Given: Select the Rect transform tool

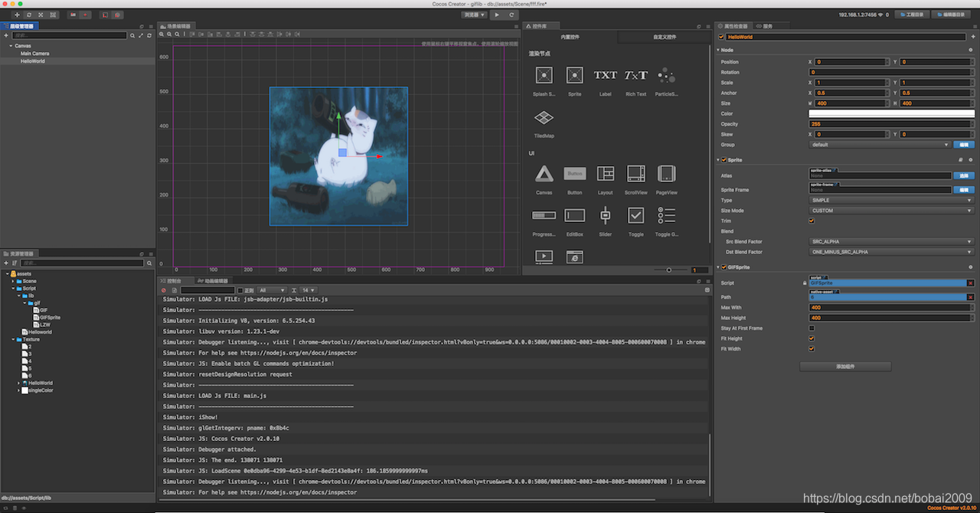Looking at the screenshot, I should 53,15.
